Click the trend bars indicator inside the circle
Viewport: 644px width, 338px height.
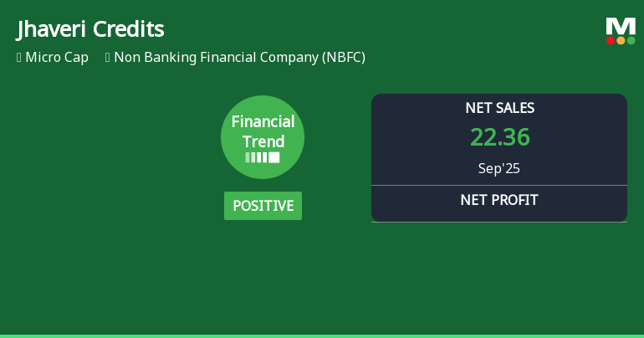(x=262, y=157)
